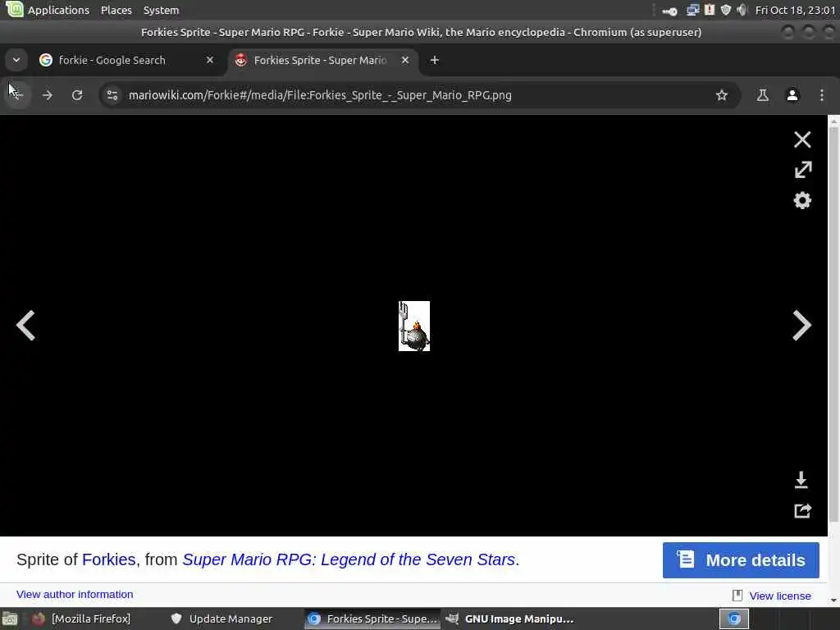Open the clock showing Fri Oct 18, 23:01

[x=795, y=10]
